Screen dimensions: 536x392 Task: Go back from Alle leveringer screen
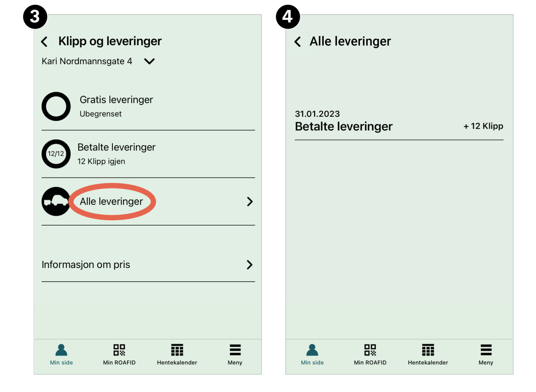[298, 42]
